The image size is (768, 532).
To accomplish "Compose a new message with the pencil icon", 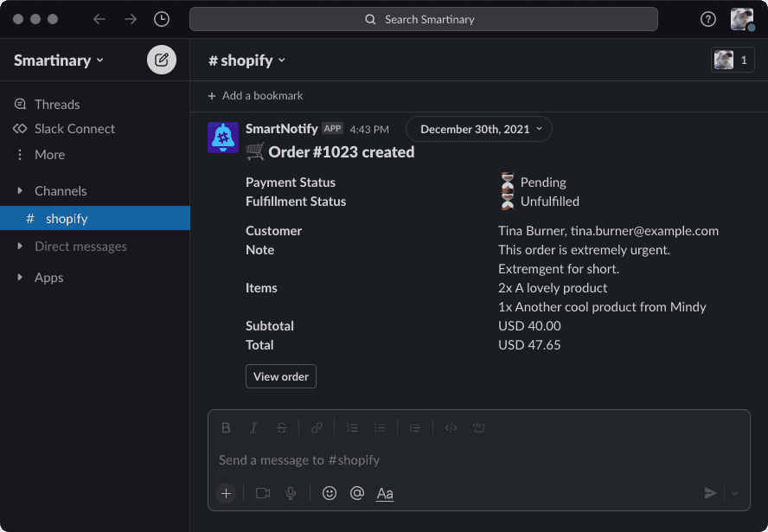I will pos(162,60).
